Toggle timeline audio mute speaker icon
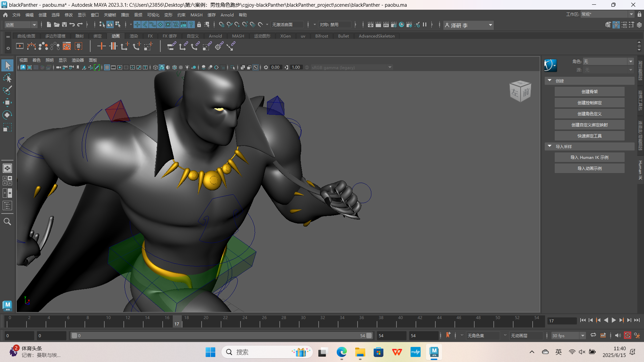This screenshot has height=362, width=644. coord(618,335)
